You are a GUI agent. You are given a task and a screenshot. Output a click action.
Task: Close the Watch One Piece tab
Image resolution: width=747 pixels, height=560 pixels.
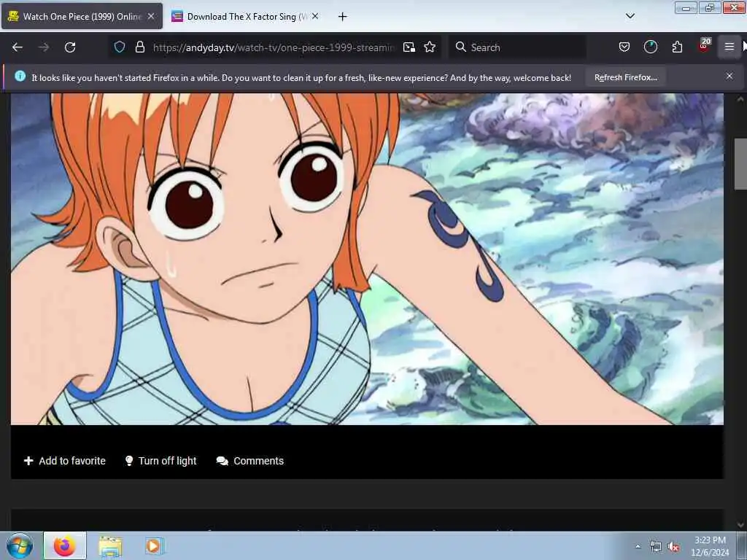(x=151, y=16)
